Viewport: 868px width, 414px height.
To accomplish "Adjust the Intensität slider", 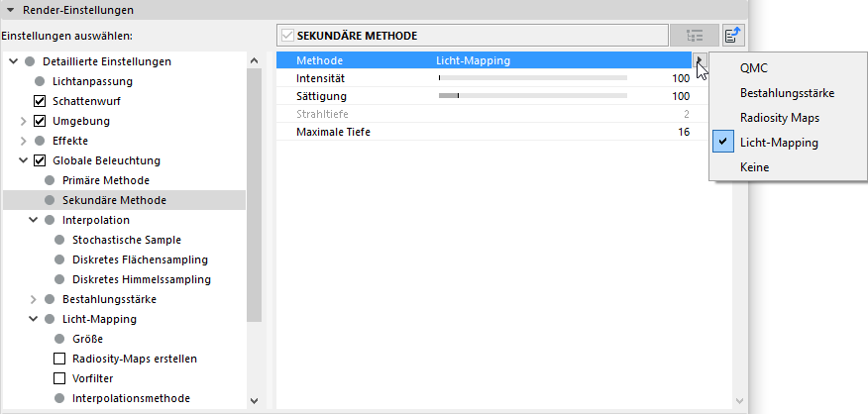I will tap(532, 78).
